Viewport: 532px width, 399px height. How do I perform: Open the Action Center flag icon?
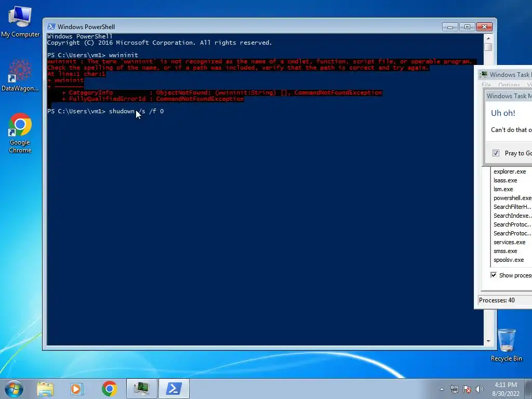467,389
